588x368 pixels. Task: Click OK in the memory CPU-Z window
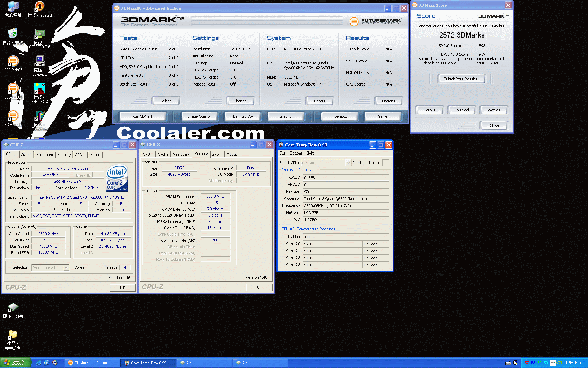pyautogui.click(x=259, y=287)
